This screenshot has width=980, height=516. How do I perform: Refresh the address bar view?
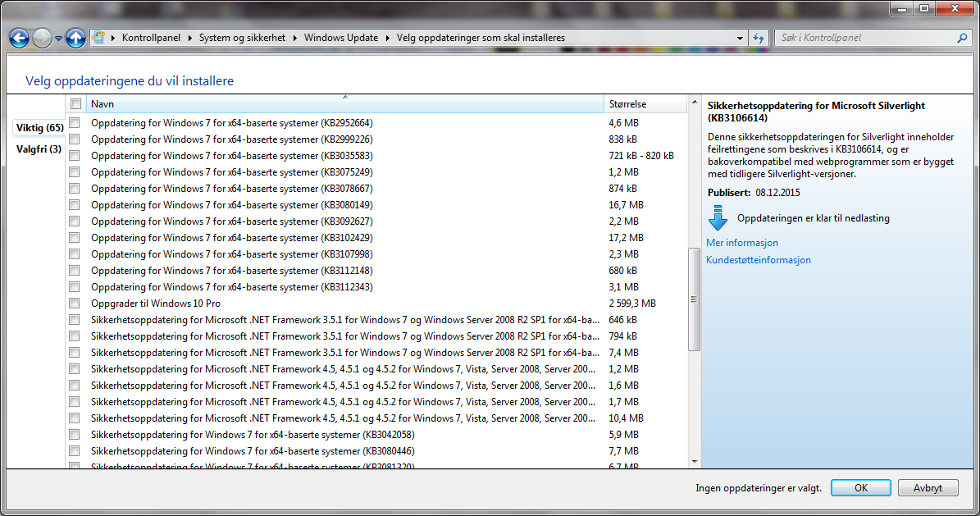click(x=759, y=39)
